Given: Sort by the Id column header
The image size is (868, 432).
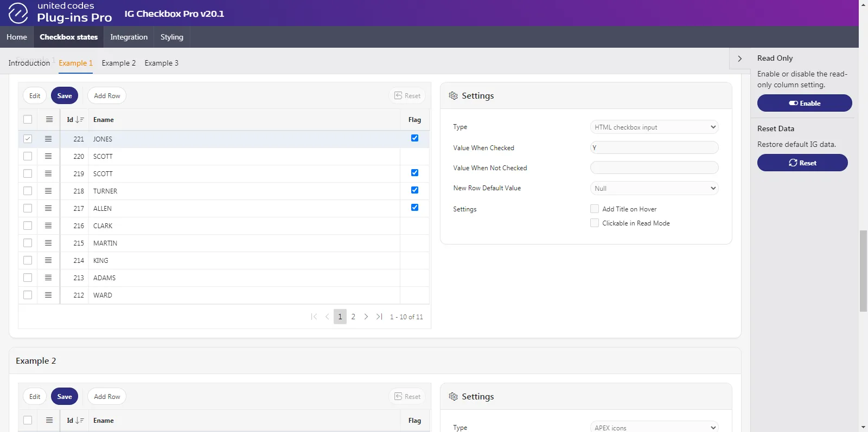Looking at the screenshot, I should [71, 120].
